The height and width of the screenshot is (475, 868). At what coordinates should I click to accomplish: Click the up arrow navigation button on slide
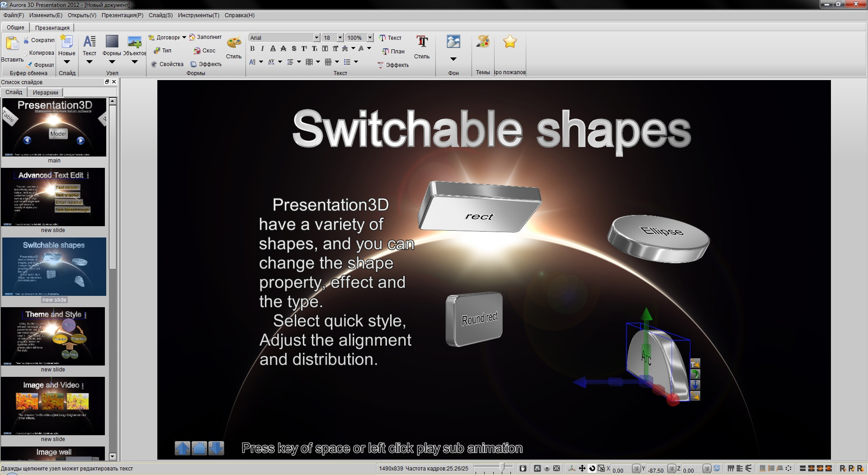(x=183, y=448)
